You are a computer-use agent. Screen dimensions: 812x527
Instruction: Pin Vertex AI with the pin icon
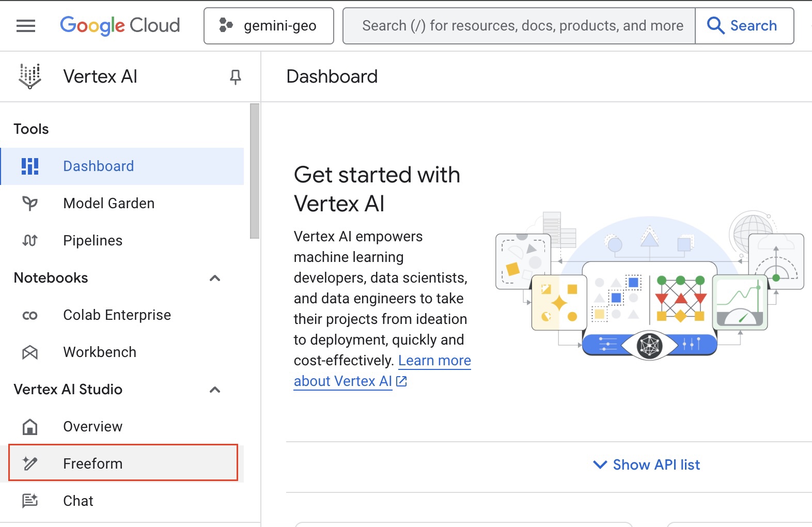pos(236,77)
